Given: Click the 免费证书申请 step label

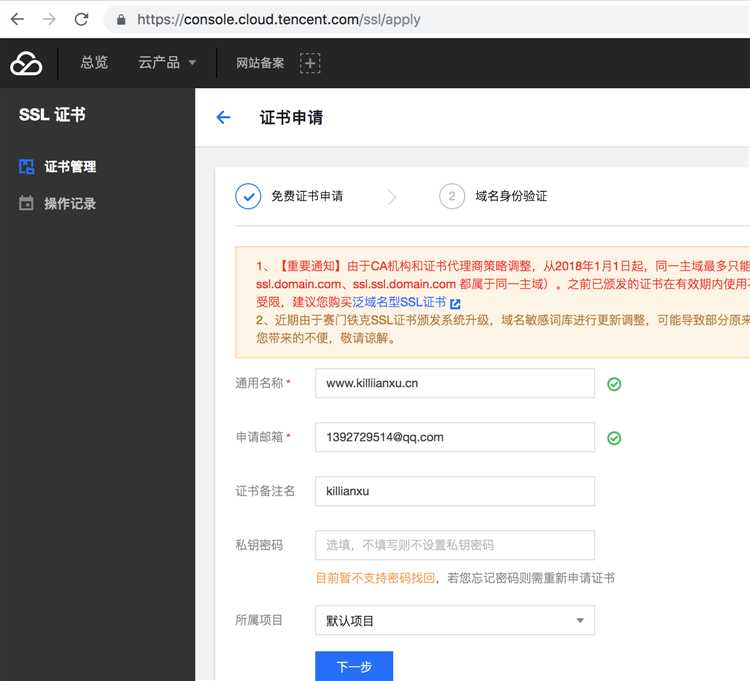Looking at the screenshot, I should tap(307, 196).
